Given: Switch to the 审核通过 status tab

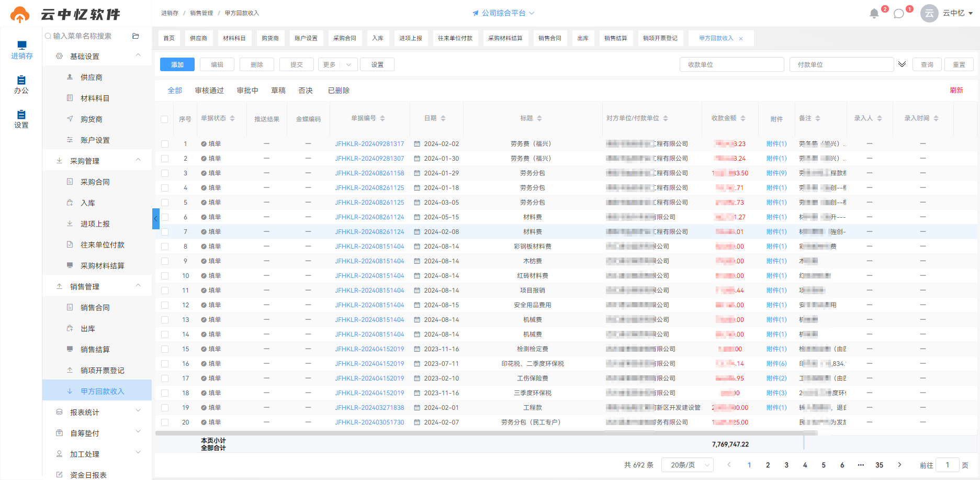Looking at the screenshot, I should coord(209,91).
